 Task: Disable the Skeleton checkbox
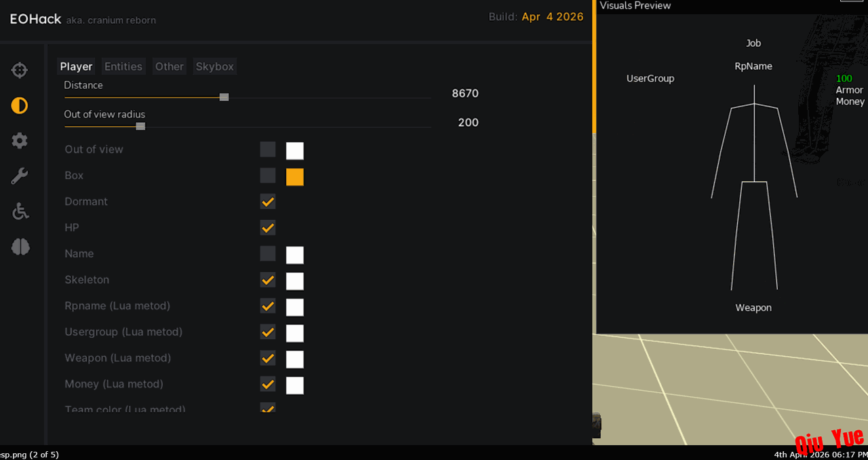point(268,280)
